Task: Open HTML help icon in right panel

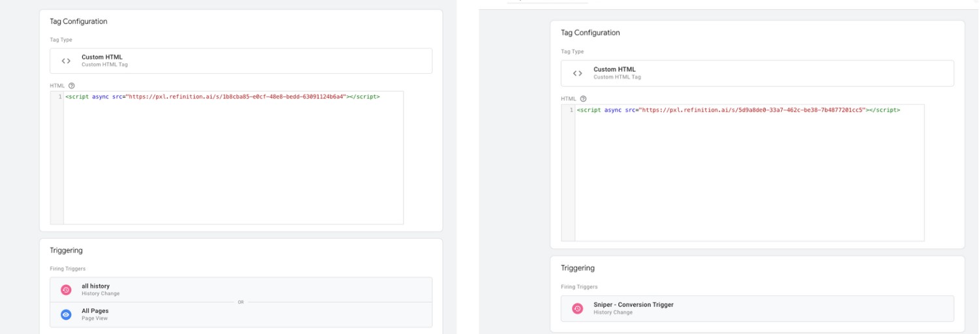Action: point(583,99)
